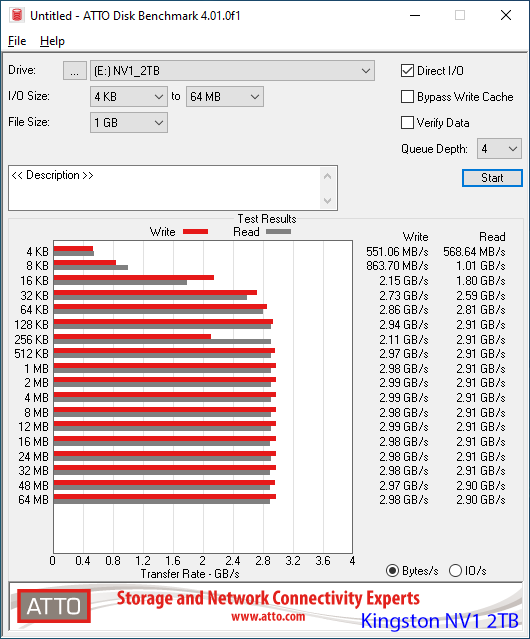Select the IO/s radio button
This screenshot has height=639, width=530.
pyautogui.click(x=455, y=571)
